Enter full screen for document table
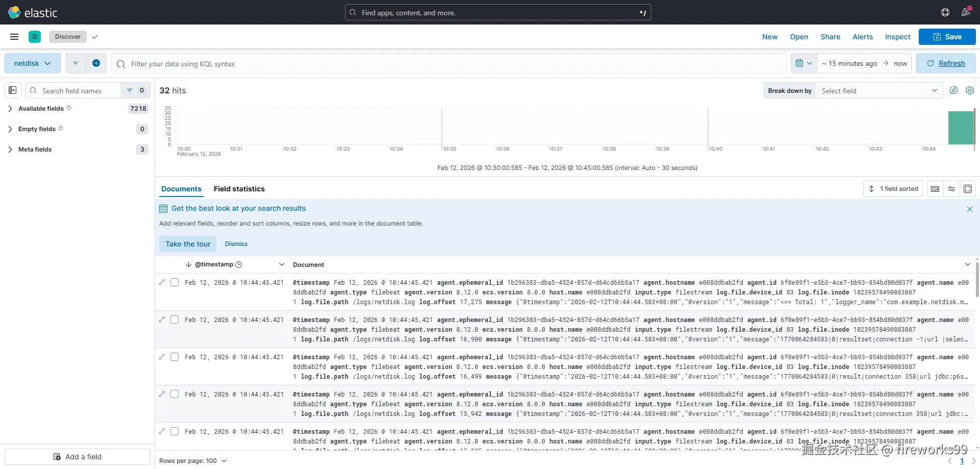The width and height of the screenshot is (980, 469). [x=968, y=189]
